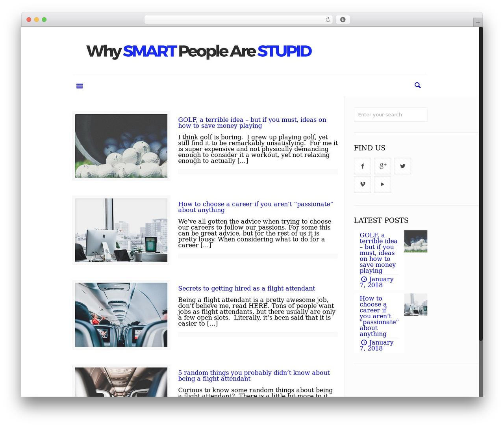This screenshot has height=427, width=504.
Task: Click the 'FIND US' sidebar heading
Action: click(x=370, y=148)
